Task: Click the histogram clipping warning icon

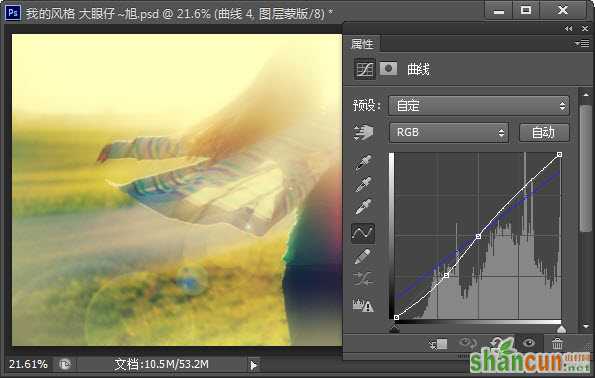Action: tap(363, 305)
